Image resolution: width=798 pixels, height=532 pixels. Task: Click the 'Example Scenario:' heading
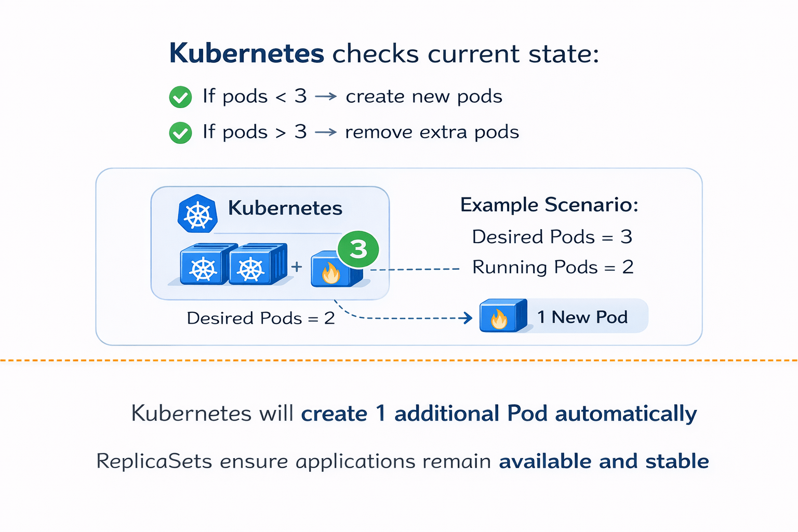[549, 205]
